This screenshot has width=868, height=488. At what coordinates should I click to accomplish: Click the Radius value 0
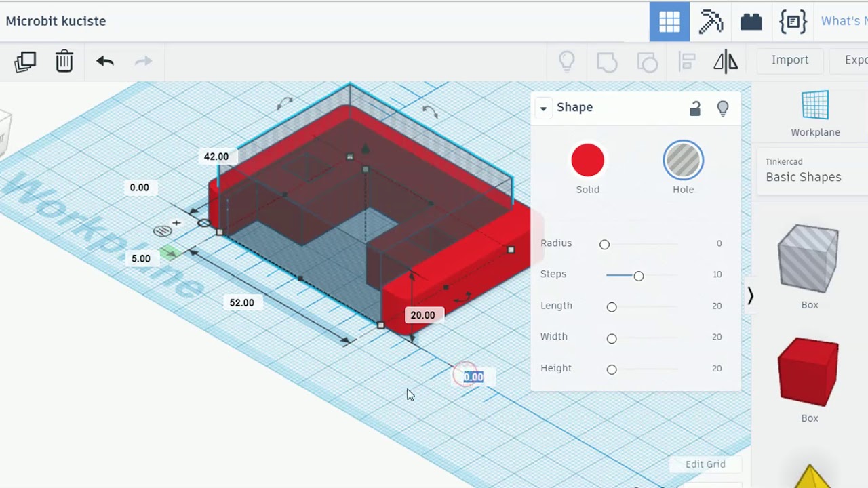point(719,243)
